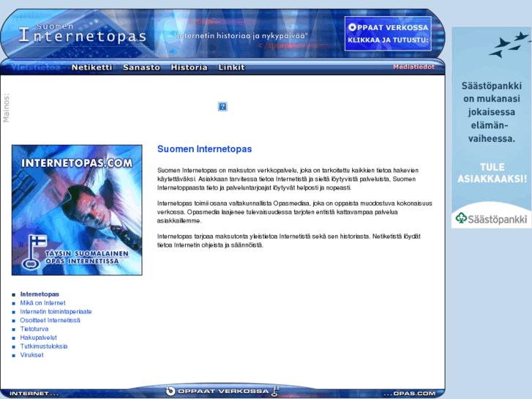Image resolution: width=532 pixels, height=399 pixels.
Task: Open the Tutkimustuloksia link
Action: coord(44,346)
